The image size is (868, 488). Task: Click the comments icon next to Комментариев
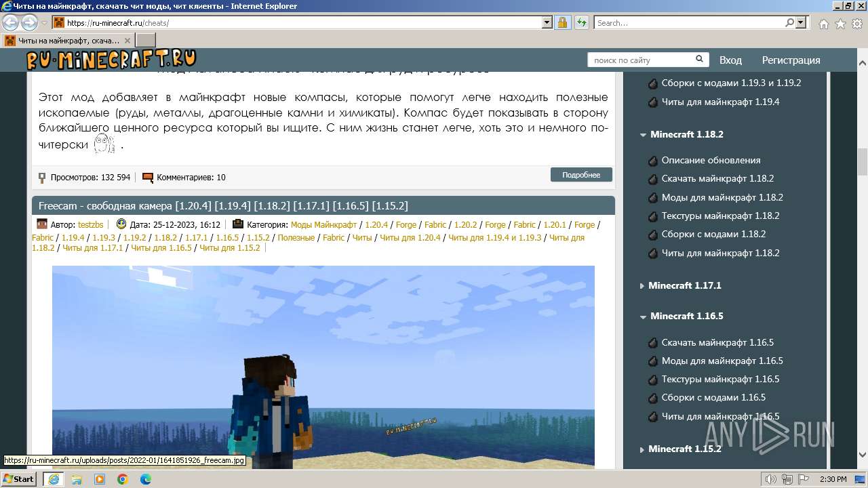tap(148, 178)
